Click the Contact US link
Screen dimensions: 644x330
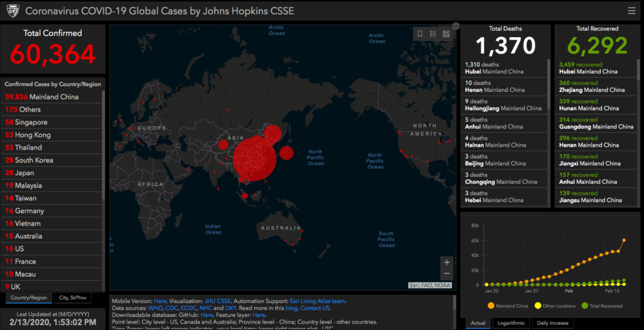point(316,308)
